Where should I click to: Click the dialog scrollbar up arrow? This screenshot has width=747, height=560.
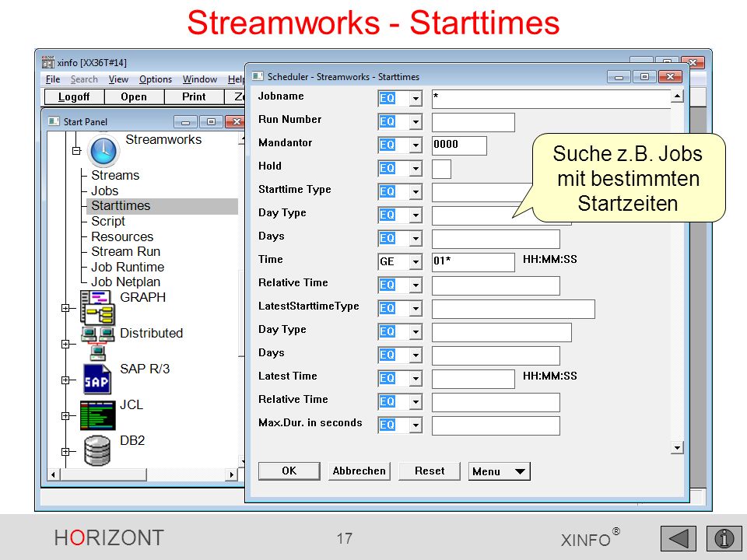click(x=677, y=96)
